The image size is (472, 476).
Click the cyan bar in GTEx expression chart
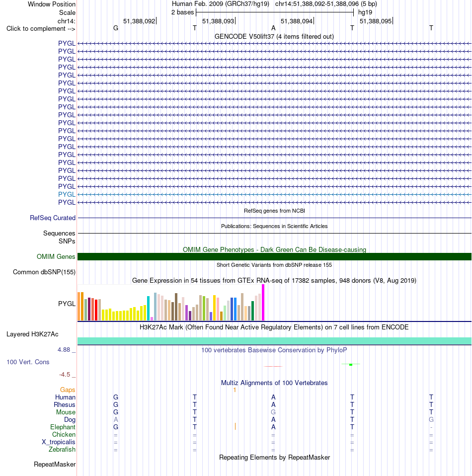tap(149, 308)
